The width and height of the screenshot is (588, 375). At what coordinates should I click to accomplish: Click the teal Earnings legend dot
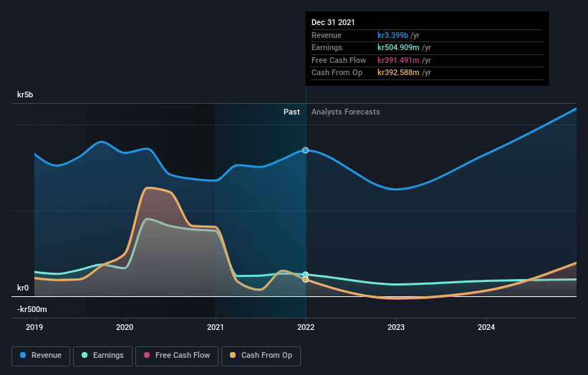pos(85,355)
